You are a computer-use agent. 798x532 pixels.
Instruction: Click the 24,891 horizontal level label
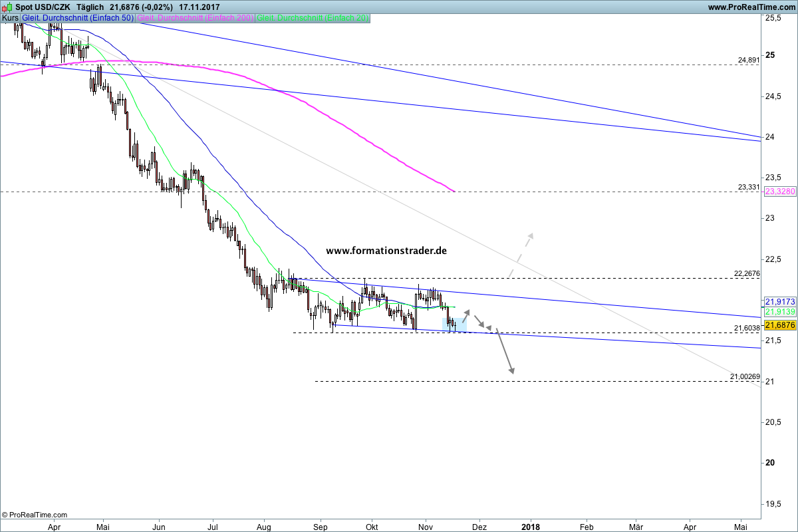[748, 60]
